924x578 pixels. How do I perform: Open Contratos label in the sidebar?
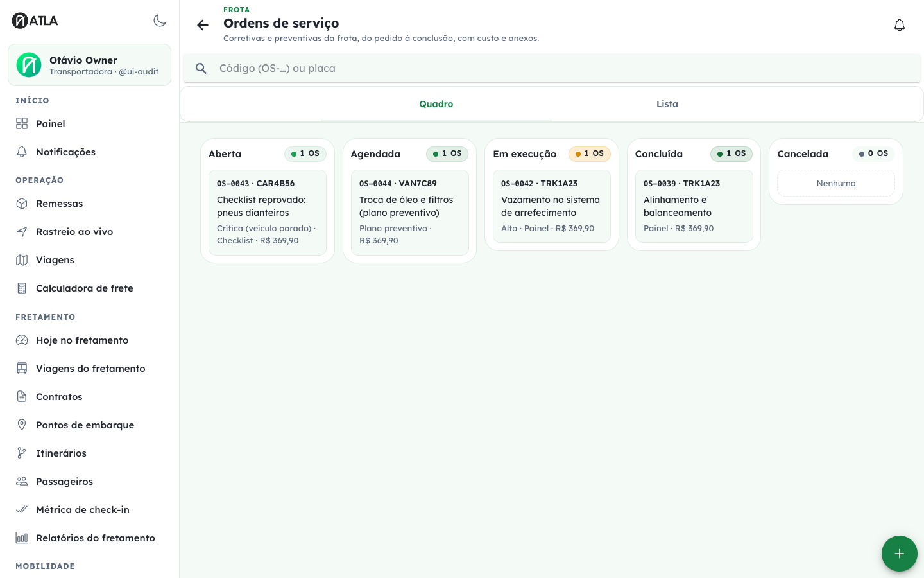coord(59,397)
